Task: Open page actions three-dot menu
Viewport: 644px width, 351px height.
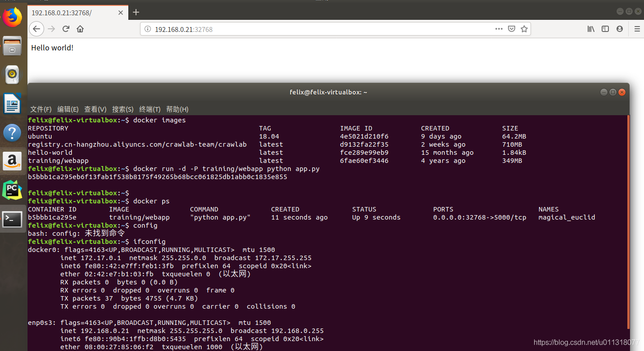Action: point(499,29)
